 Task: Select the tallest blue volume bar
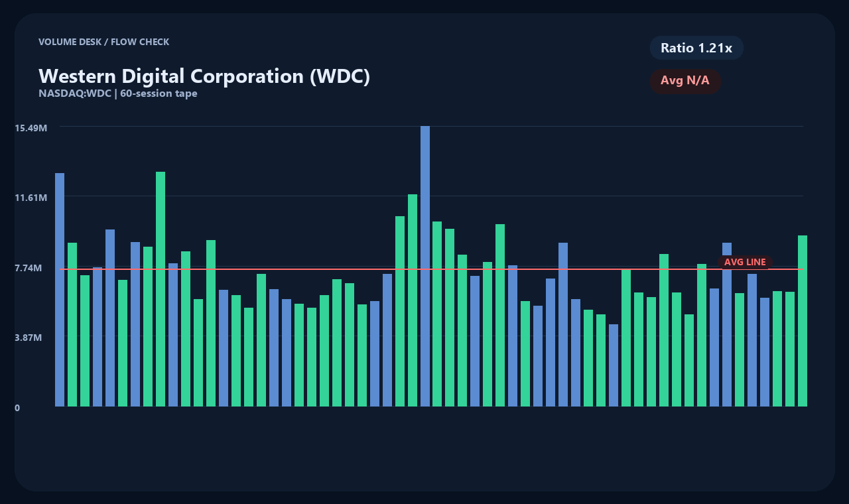(x=425, y=266)
